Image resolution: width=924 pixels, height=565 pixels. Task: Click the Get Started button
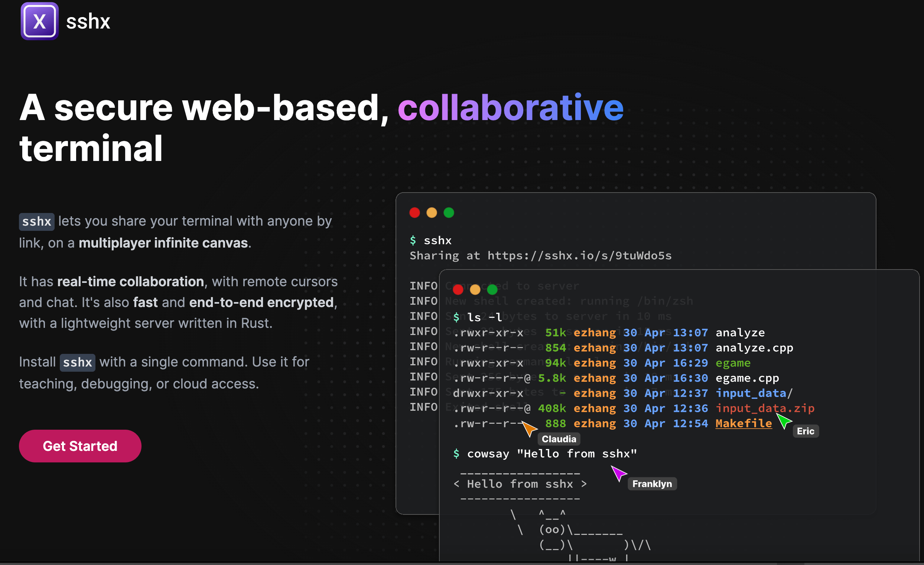coord(80,446)
